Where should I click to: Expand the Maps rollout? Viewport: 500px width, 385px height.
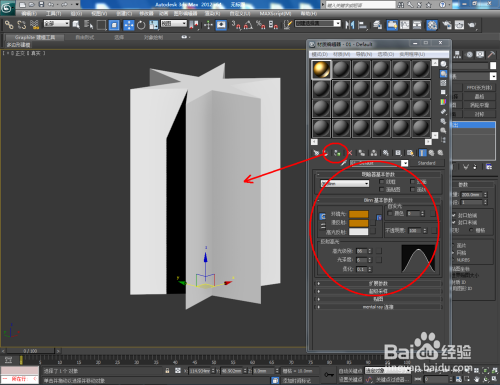pos(378,299)
